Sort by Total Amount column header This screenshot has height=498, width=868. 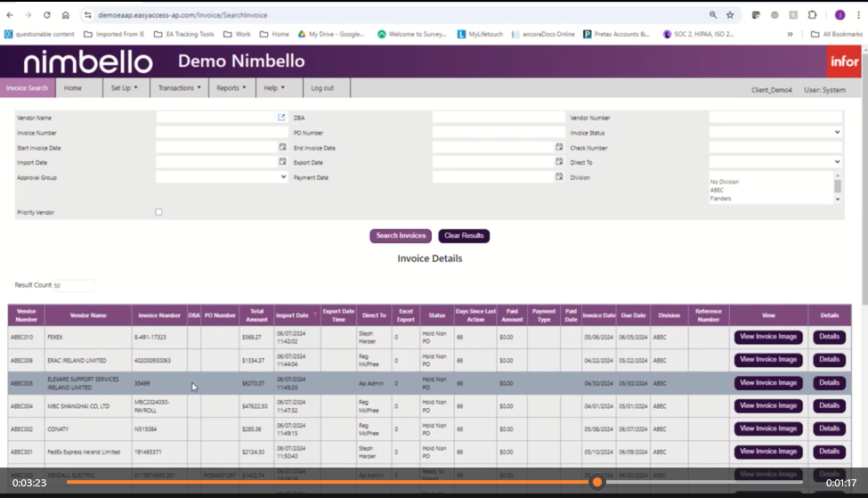pyautogui.click(x=256, y=315)
